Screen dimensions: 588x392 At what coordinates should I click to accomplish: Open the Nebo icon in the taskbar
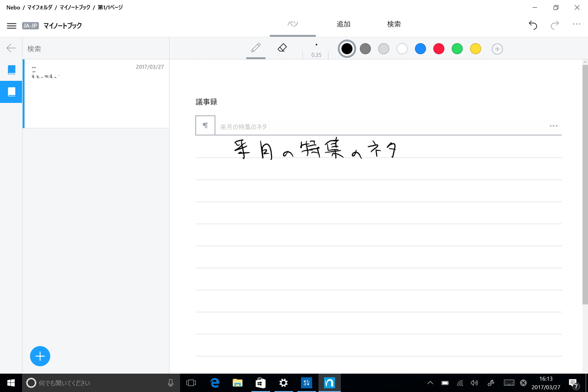point(329,382)
